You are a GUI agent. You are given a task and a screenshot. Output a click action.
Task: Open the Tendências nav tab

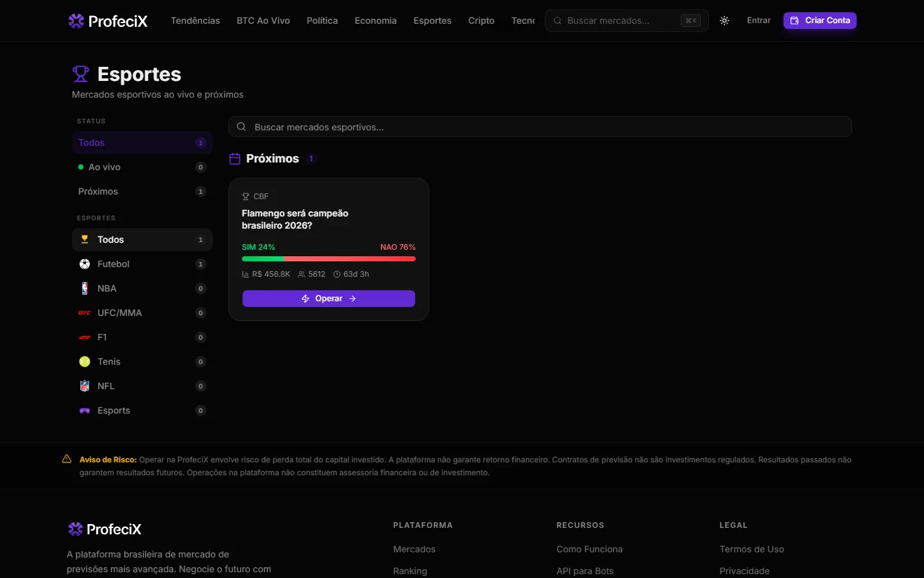click(x=195, y=21)
